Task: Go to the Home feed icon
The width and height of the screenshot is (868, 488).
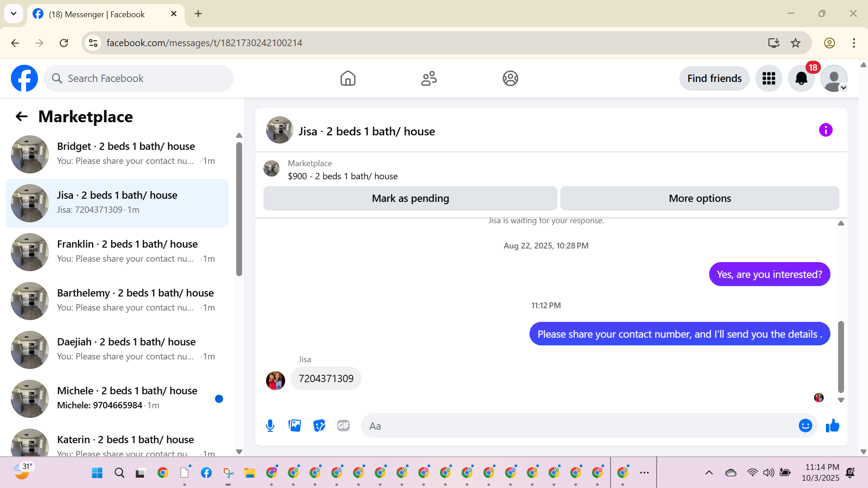Action: pos(348,78)
